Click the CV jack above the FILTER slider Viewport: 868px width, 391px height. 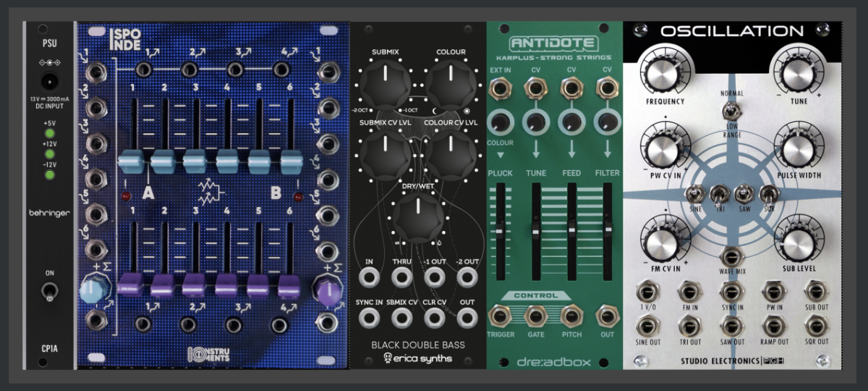pos(606,90)
